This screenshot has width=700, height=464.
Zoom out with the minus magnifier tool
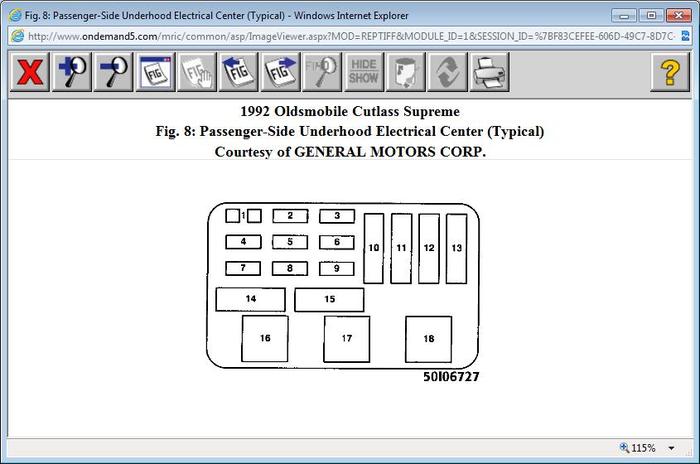(x=113, y=72)
